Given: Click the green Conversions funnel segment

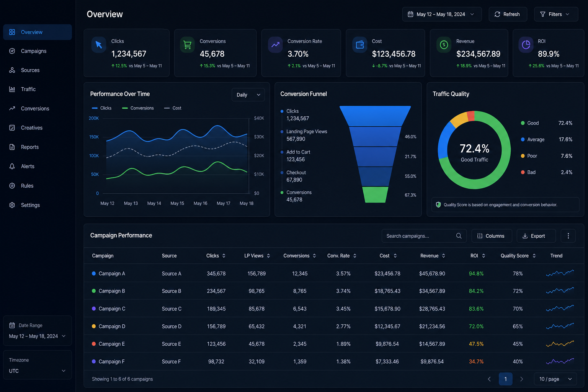Looking at the screenshot, I should click(375, 194).
